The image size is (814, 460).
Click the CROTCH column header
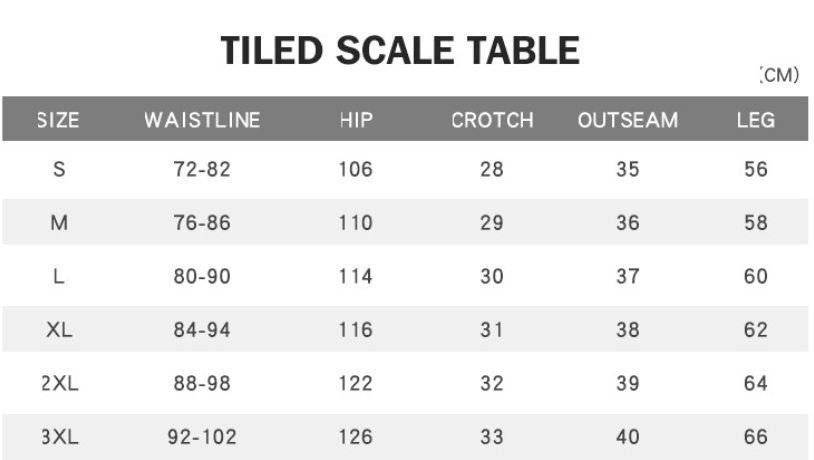(492, 120)
